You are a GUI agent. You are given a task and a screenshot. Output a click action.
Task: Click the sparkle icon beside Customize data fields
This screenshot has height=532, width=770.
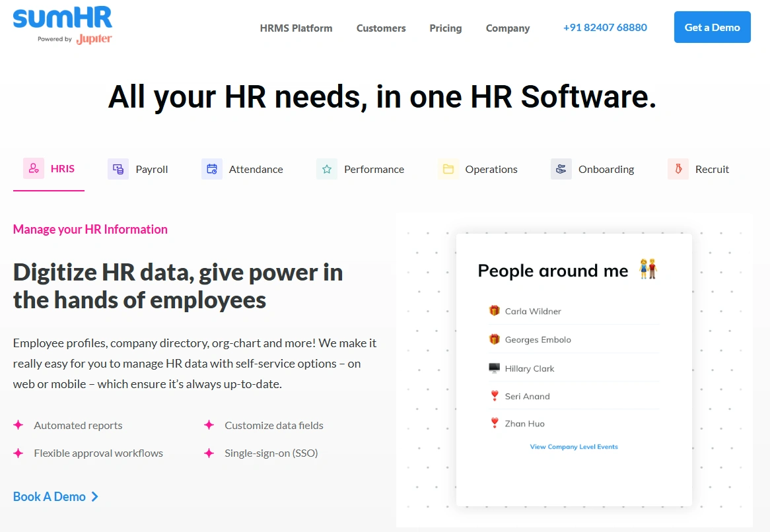[x=209, y=425]
